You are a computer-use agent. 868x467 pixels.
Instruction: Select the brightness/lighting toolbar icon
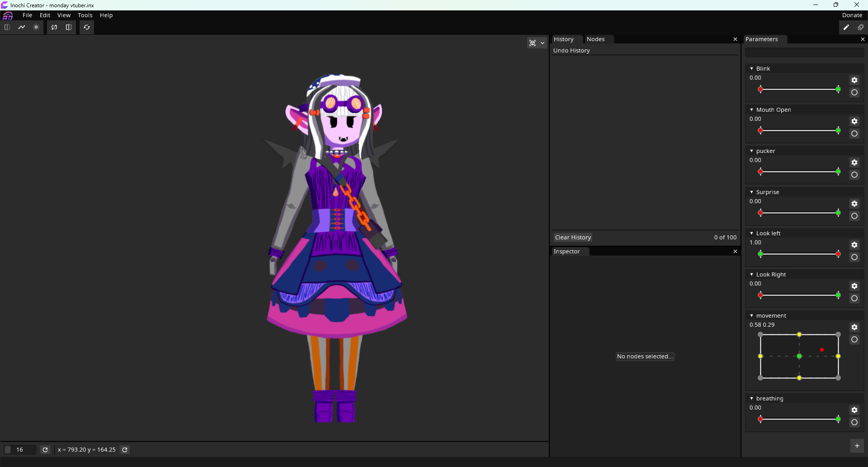36,27
